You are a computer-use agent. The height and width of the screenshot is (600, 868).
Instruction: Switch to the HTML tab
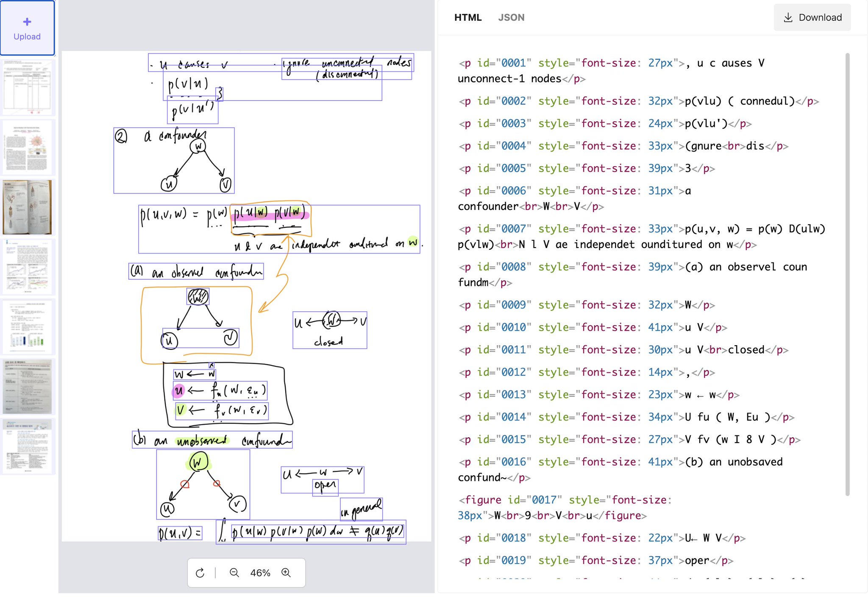coord(468,17)
